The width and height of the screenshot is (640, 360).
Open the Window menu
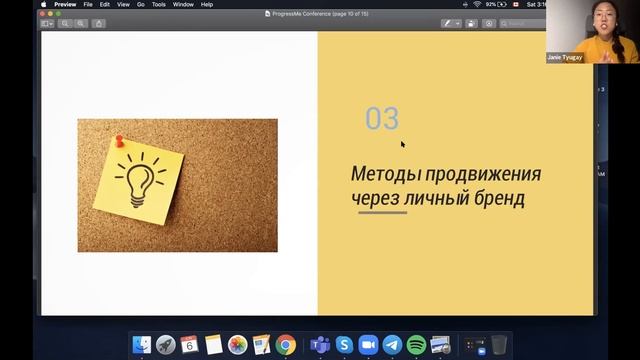pos(183,4)
